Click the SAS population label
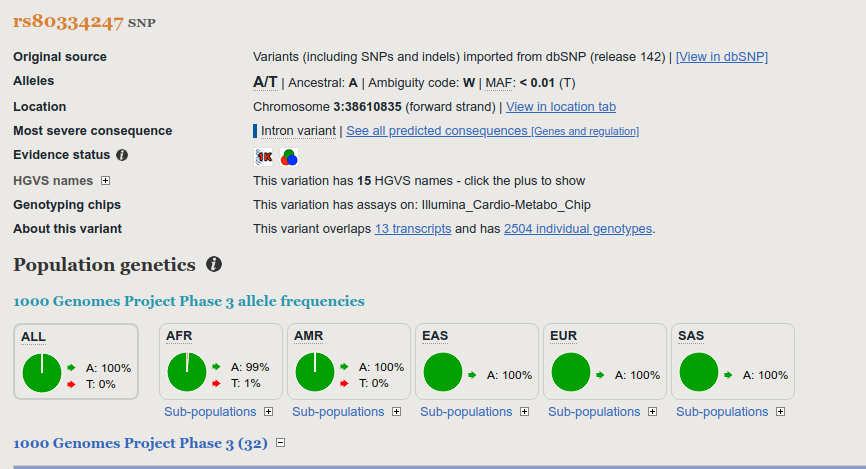The width and height of the screenshot is (866, 469). point(691,336)
